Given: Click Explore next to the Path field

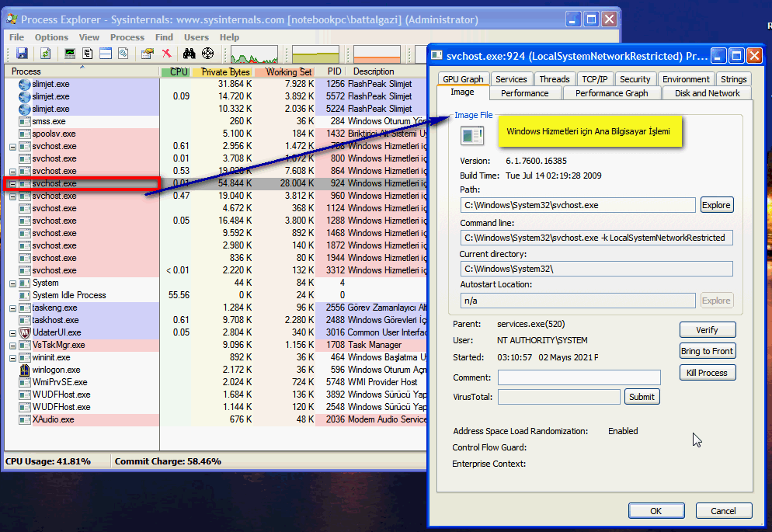Looking at the screenshot, I should click(716, 205).
